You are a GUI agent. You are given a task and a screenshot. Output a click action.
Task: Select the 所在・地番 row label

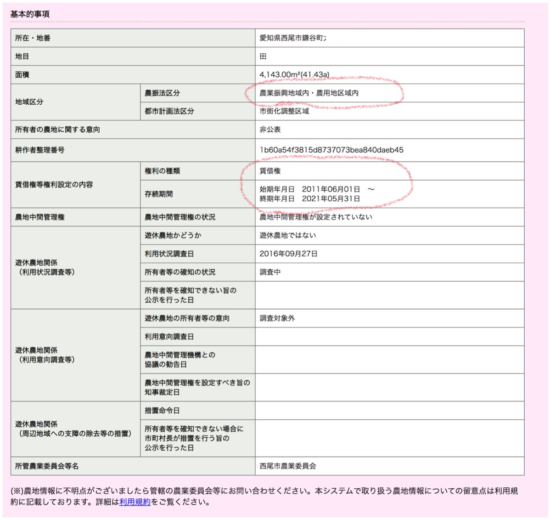pos(33,38)
